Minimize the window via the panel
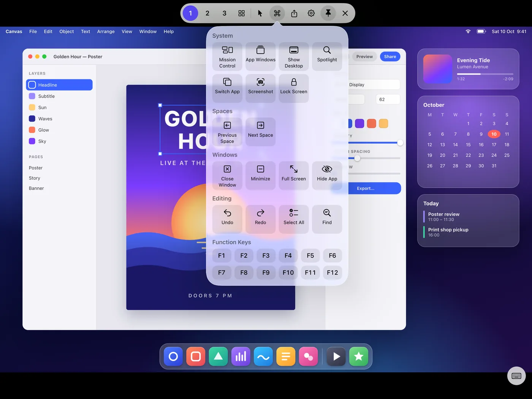Screen dimensions: 532x399 tap(261, 176)
